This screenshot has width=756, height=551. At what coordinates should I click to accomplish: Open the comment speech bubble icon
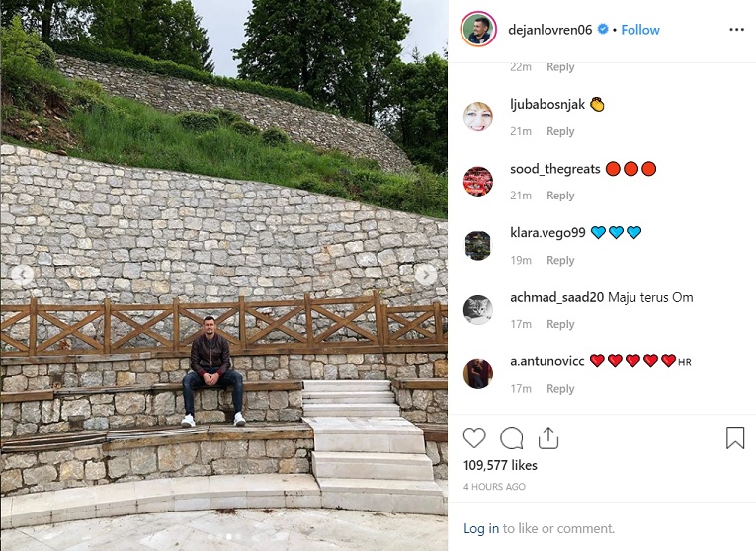click(512, 437)
